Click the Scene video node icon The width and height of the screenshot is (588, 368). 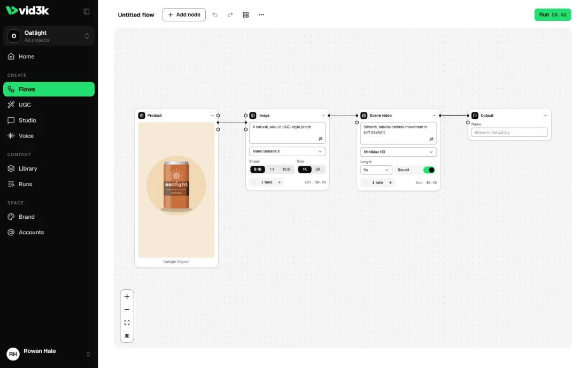pyautogui.click(x=363, y=116)
